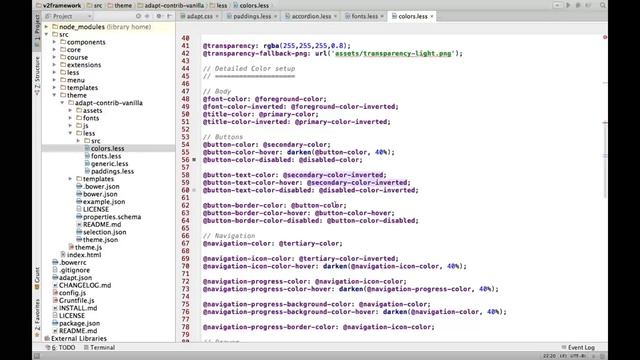
Task: Open the Favorites tool window side tab
Action: point(37,318)
